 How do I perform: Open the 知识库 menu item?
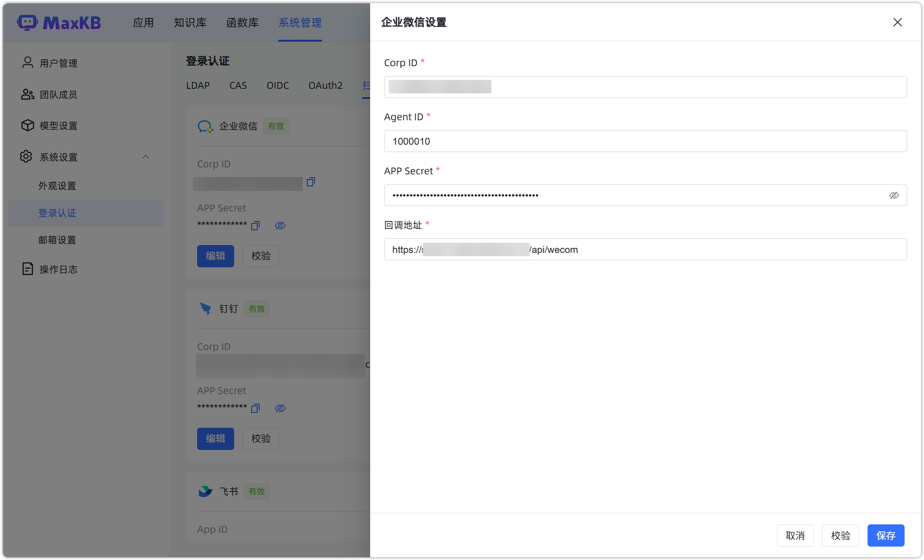[190, 22]
